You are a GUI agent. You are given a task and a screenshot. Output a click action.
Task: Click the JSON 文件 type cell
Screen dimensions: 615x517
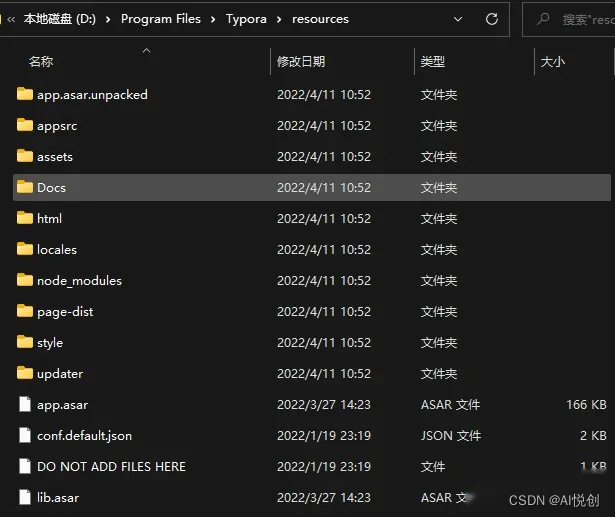pyautogui.click(x=451, y=435)
